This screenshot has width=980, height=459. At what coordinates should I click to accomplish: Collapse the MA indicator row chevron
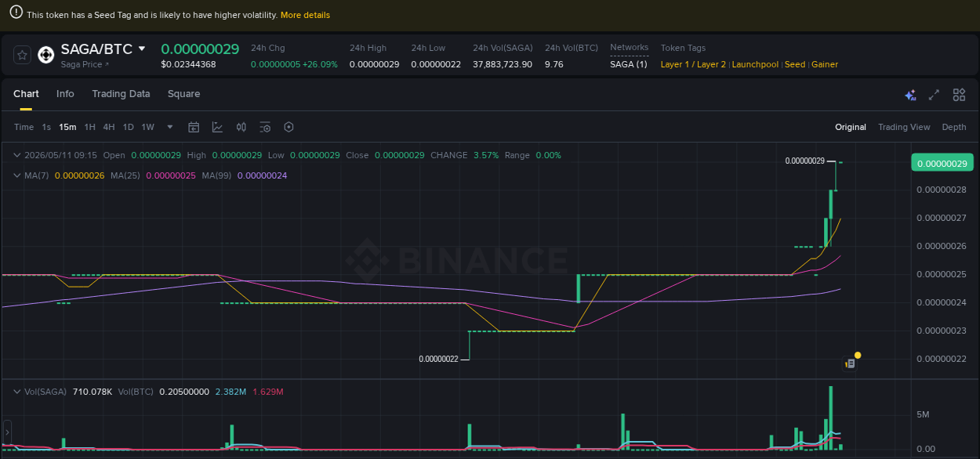(x=17, y=175)
